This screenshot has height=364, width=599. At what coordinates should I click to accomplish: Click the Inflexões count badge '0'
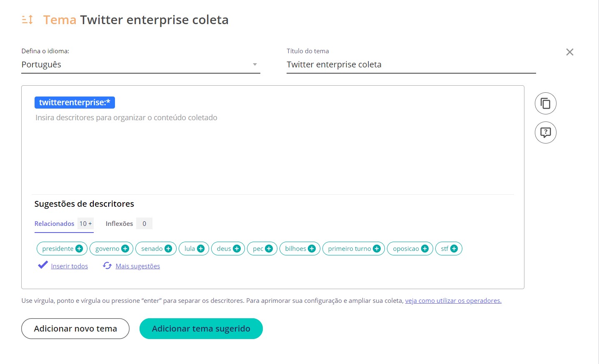pos(145,224)
